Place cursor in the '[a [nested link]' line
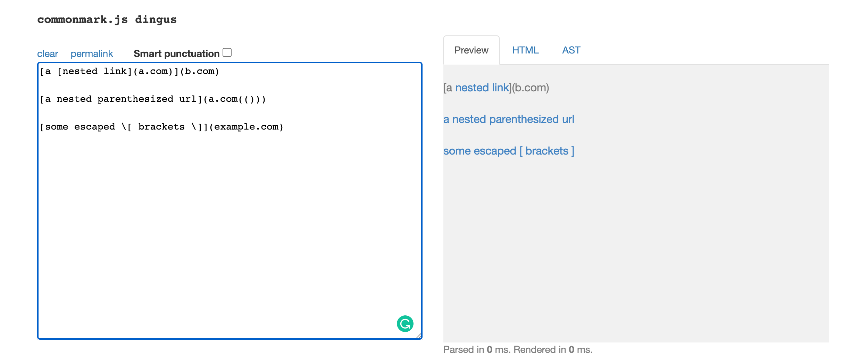The height and width of the screenshot is (364, 868). [x=130, y=71]
